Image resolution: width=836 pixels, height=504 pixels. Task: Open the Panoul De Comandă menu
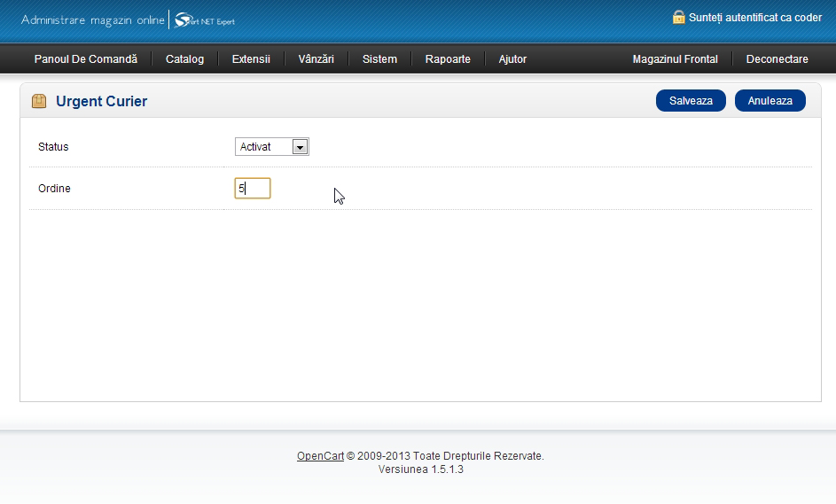pos(86,59)
